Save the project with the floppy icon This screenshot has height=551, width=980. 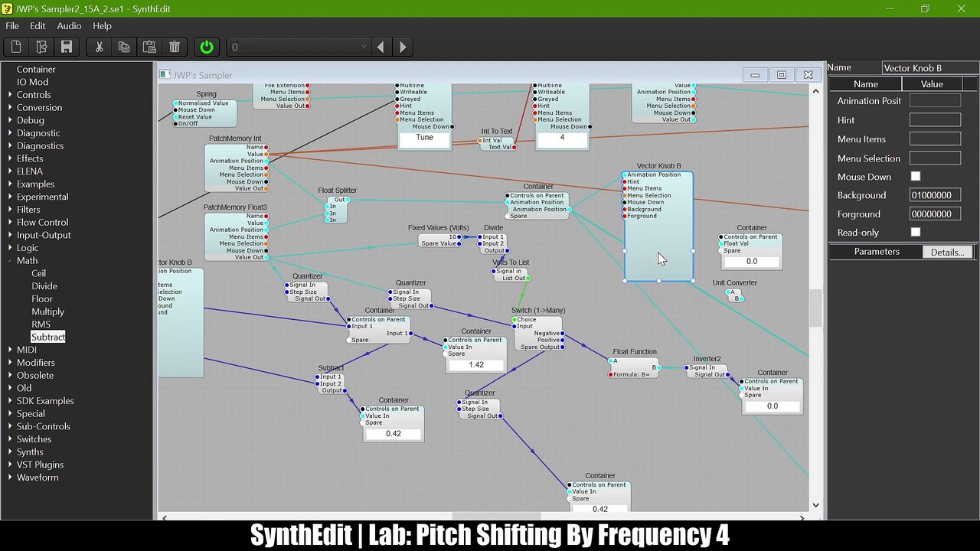(x=67, y=47)
